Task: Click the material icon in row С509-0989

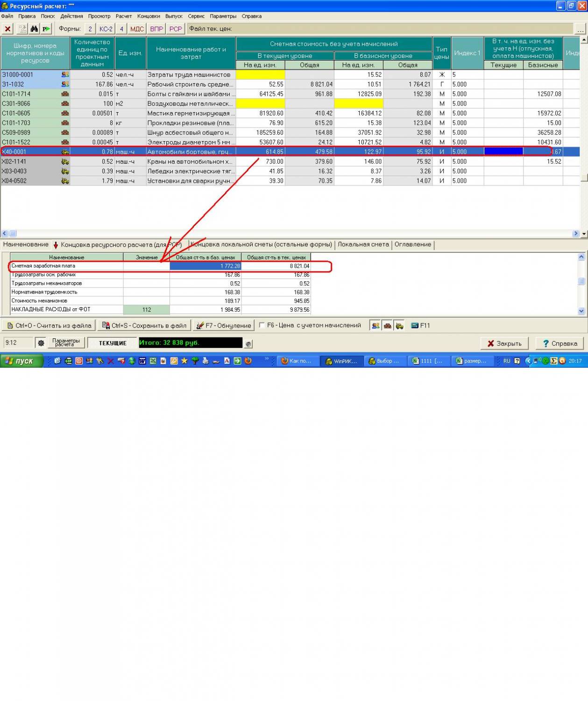Action: tap(65, 132)
